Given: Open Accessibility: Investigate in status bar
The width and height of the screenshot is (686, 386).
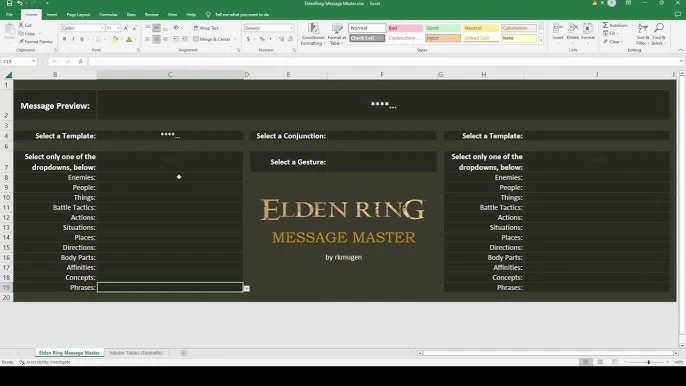Looking at the screenshot, I should pyautogui.click(x=45, y=362).
